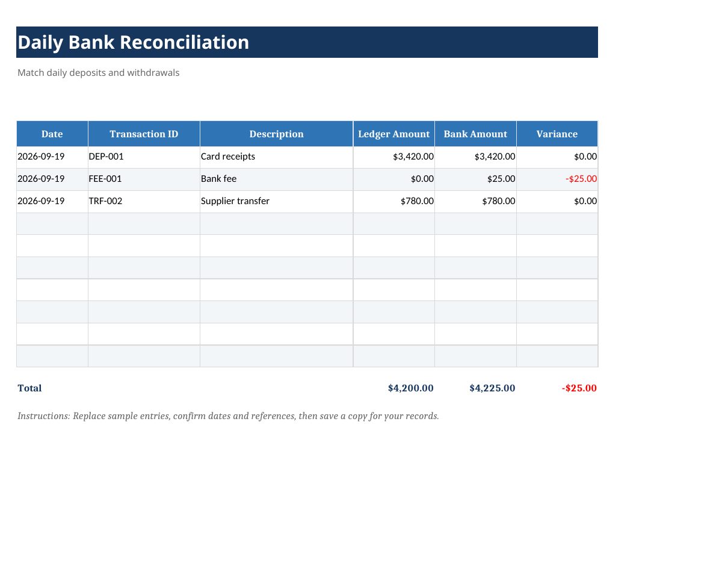This screenshot has width=728, height=563.
Task: Click the subtitle 'Match daily deposits and withdrawals'
Action: click(99, 73)
